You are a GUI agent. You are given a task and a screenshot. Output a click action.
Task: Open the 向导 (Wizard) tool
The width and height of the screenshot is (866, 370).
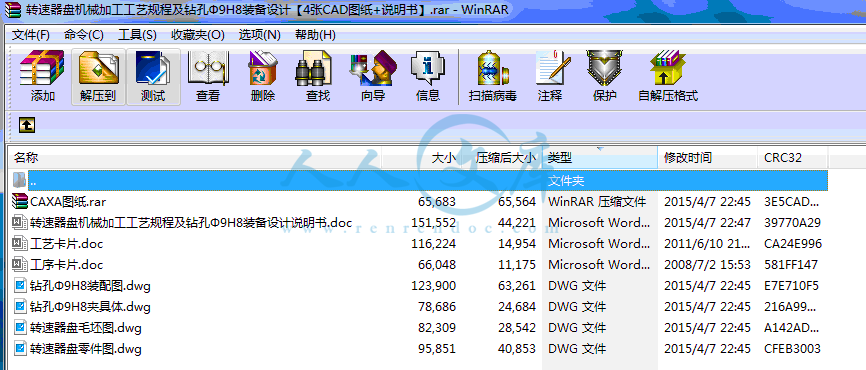click(x=373, y=68)
